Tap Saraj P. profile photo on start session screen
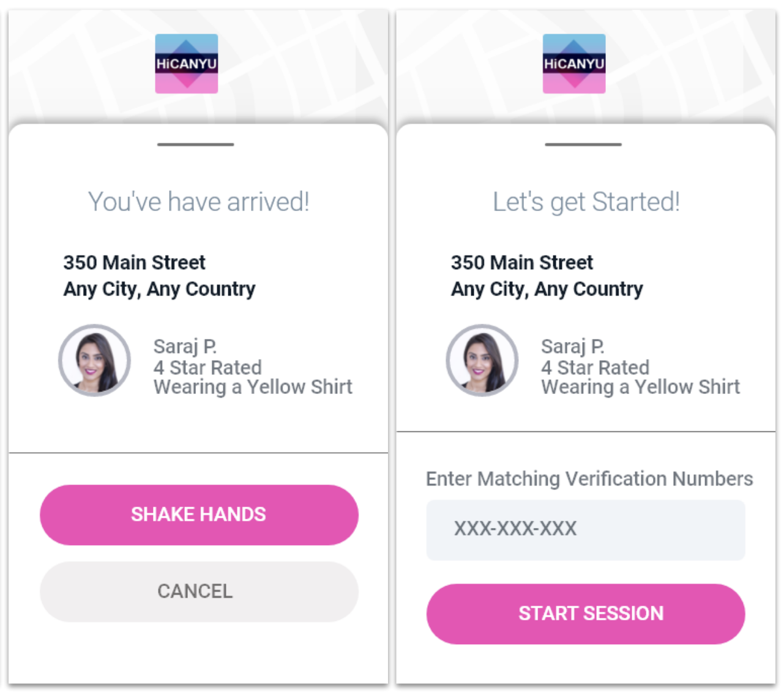The image size is (784, 695). (482, 360)
